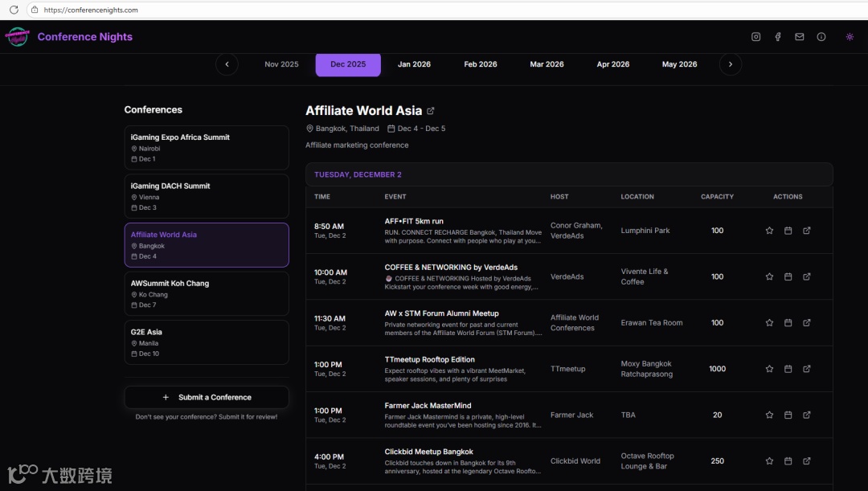This screenshot has height=491, width=868.
Task: Toggle light theme with sun icon
Action: point(850,36)
